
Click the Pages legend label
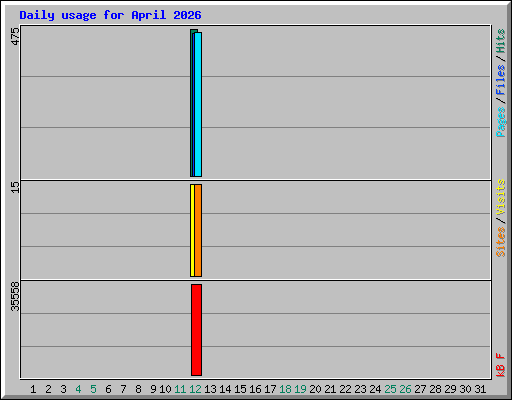[x=501, y=122]
